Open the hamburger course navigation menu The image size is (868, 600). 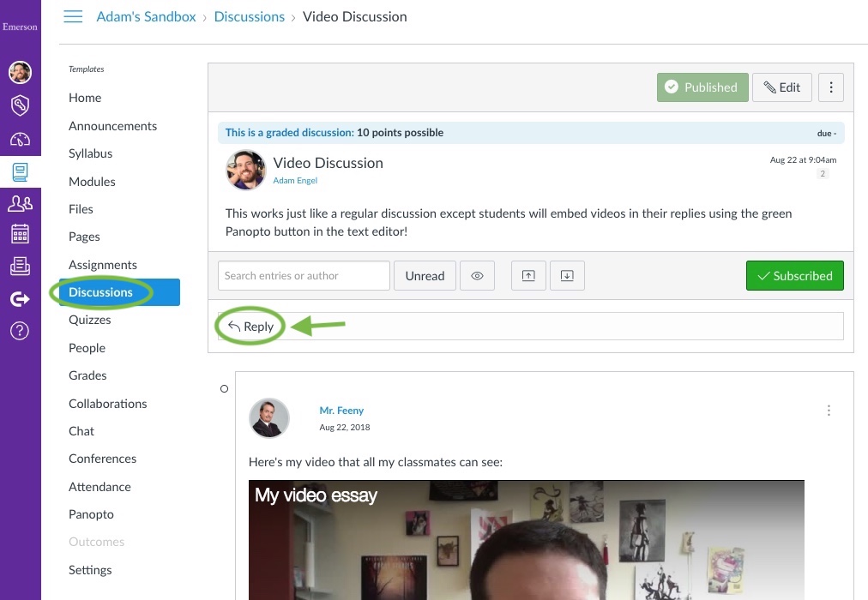click(x=73, y=16)
